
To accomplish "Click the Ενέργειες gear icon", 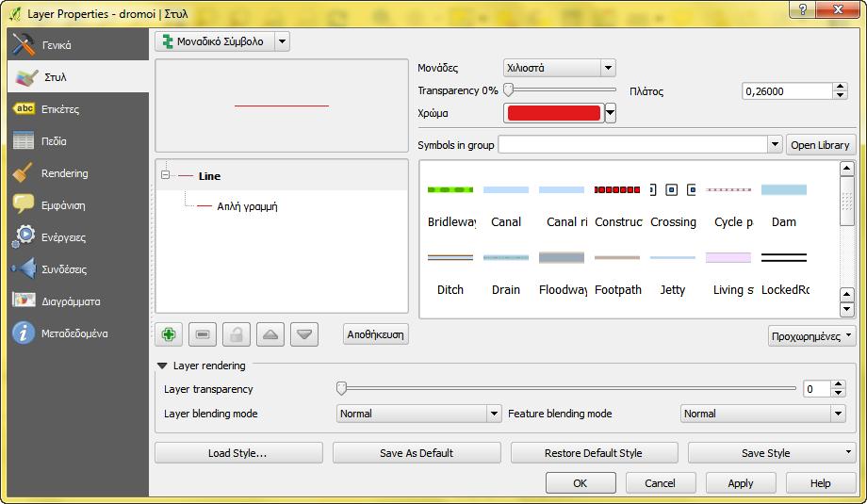I will click(24, 236).
